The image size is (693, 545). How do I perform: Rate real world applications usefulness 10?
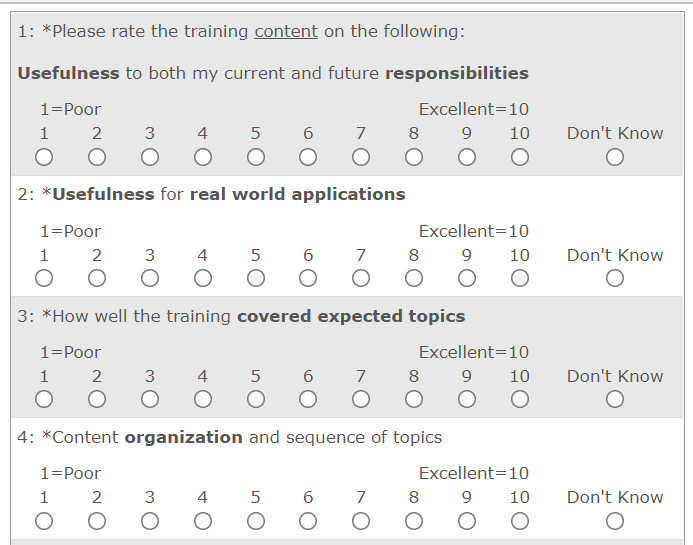tap(519, 278)
